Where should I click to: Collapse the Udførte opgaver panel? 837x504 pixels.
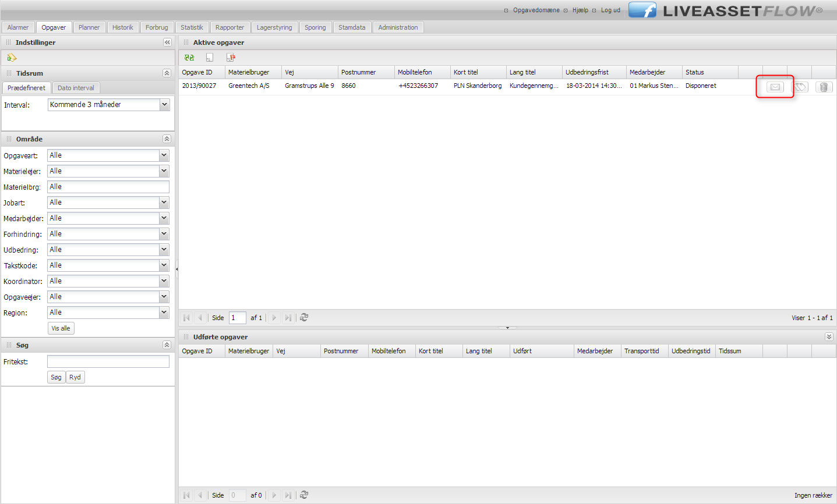[829, 337]
